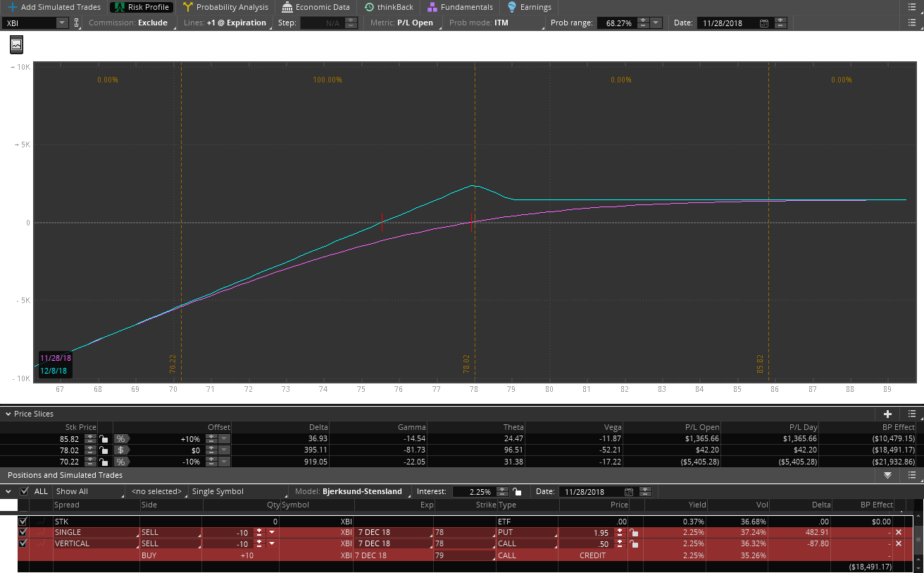This screenshot has height=573, width=924.
Task: Remove the SINGLE put trade with X
Action: (x=898, y=532)
